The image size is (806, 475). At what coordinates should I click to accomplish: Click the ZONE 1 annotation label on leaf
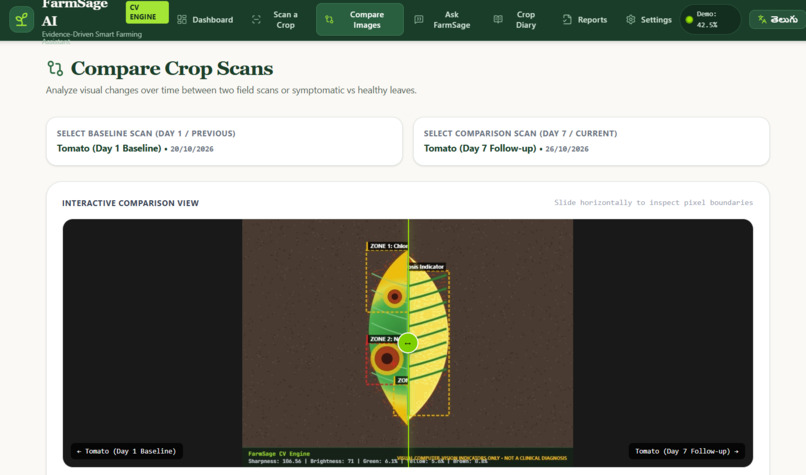[388, 246]
